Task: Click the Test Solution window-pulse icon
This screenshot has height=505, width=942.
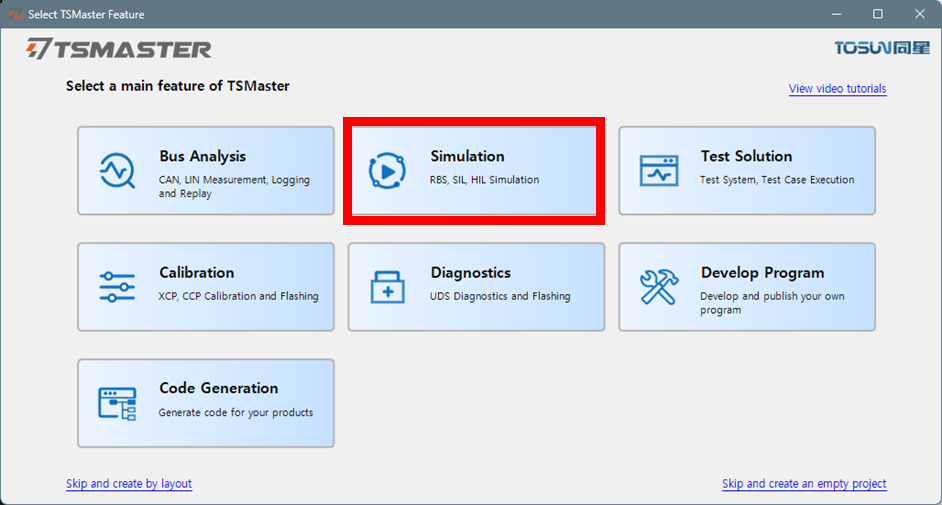Action: [x=659, y=171]
